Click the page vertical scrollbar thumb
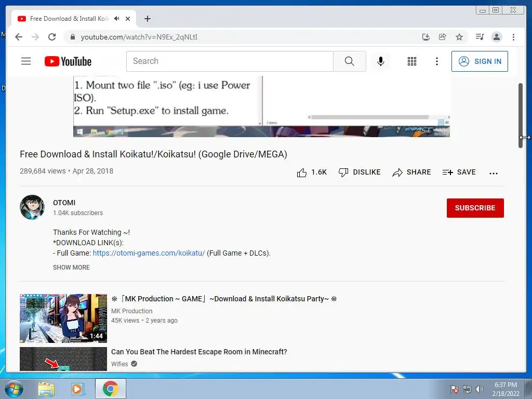Image resolution: width=532 pixels, height=399 pixels. pos(521,115)
